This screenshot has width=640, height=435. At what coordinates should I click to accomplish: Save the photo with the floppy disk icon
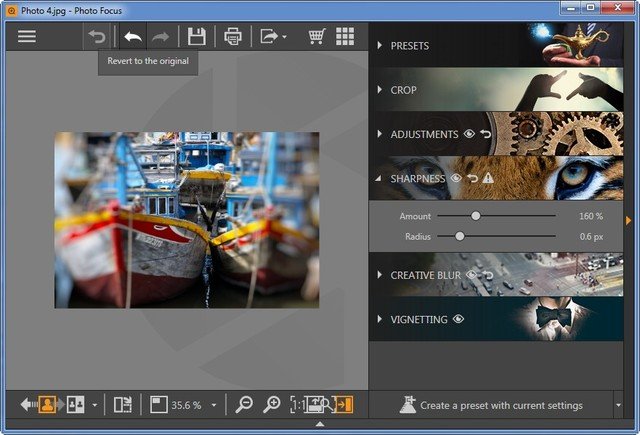click(197, 37)
